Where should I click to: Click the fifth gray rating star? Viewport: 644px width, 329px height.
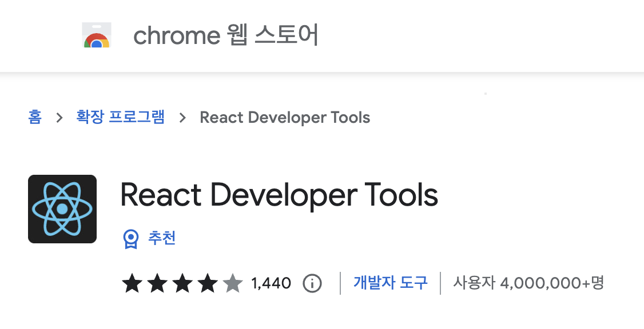[x=233, y=283]
